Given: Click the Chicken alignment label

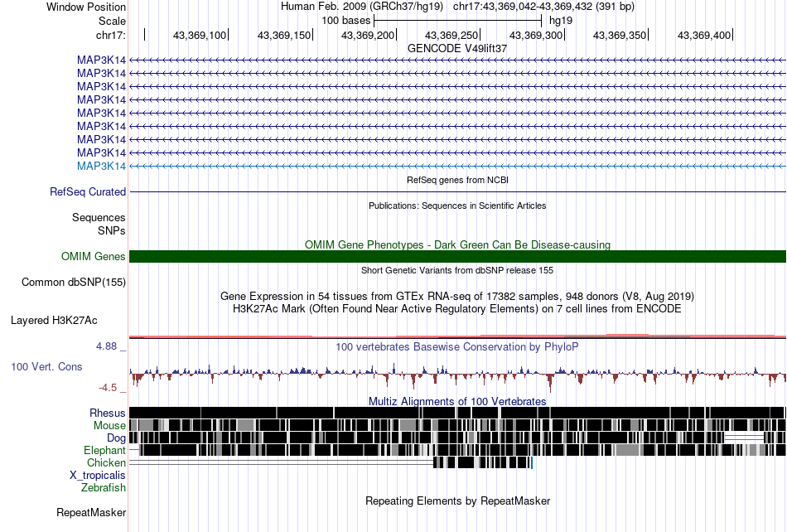Looking at the screenshot, I should click(x=106, y=462).
